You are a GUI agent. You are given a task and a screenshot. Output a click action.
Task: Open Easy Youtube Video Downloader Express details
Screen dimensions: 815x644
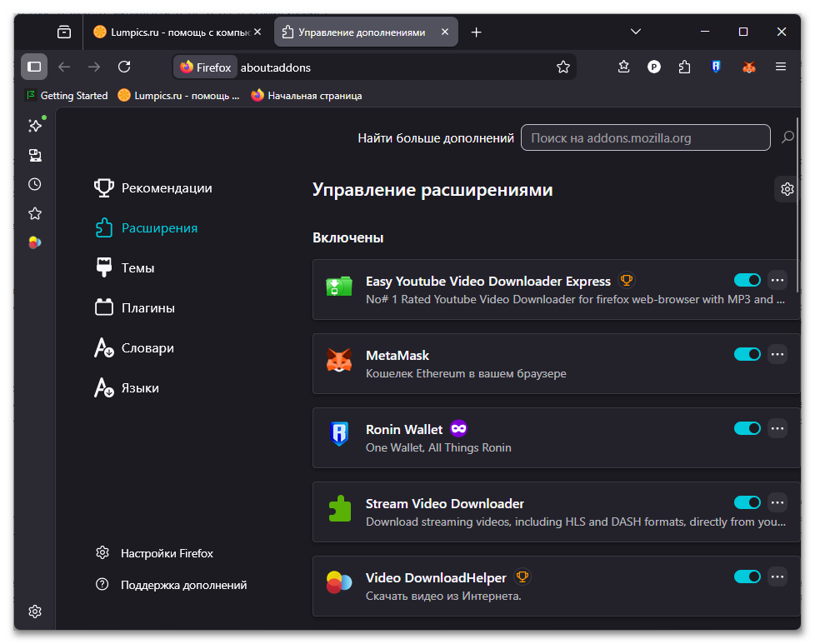coord(488,282)
